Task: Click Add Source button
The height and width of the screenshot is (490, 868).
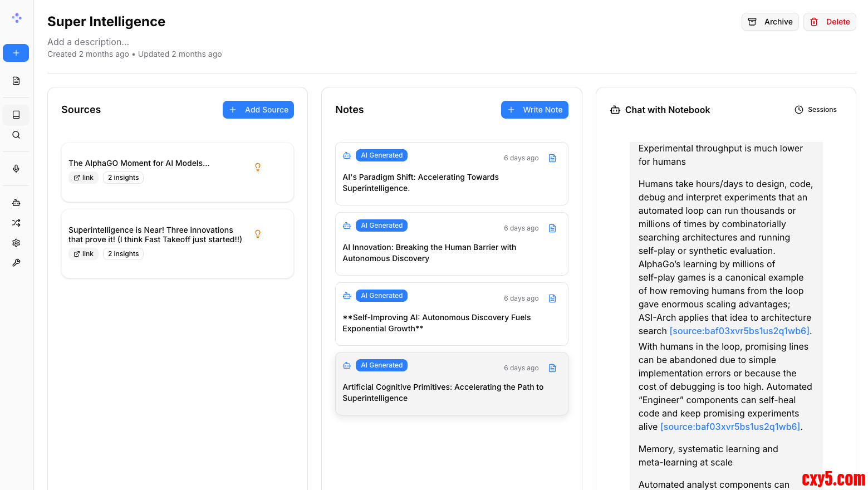Action: (x=258, y=110)
